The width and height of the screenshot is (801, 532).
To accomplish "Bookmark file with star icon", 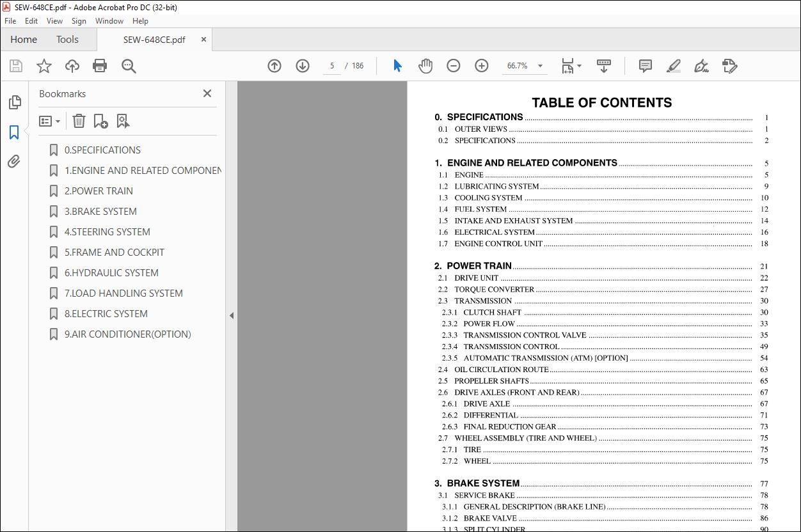I will (x=44, y=66).
